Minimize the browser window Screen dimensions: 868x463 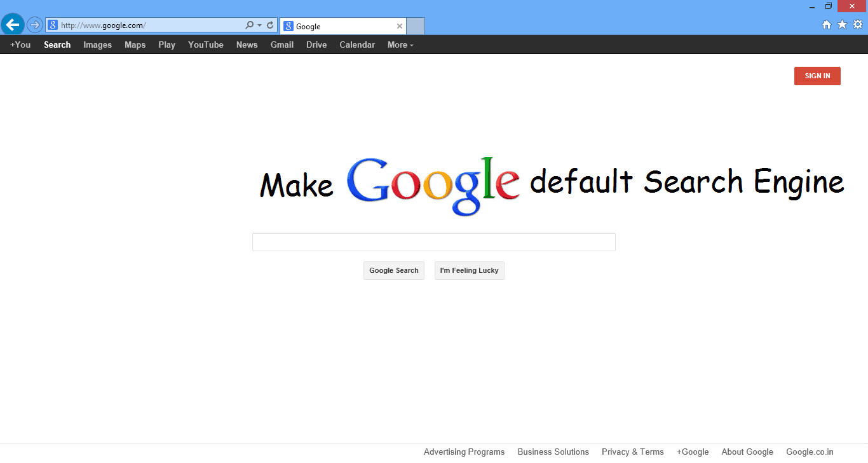812,6
